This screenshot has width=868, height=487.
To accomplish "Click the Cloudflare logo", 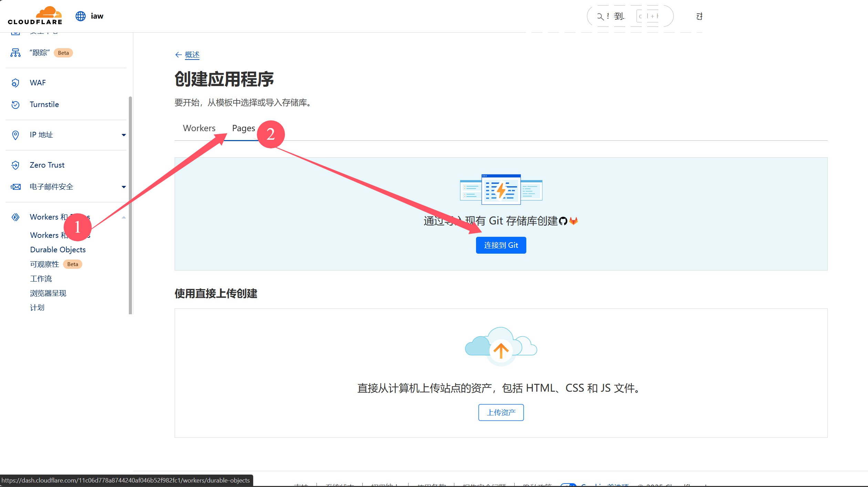I will coord(35,16).
